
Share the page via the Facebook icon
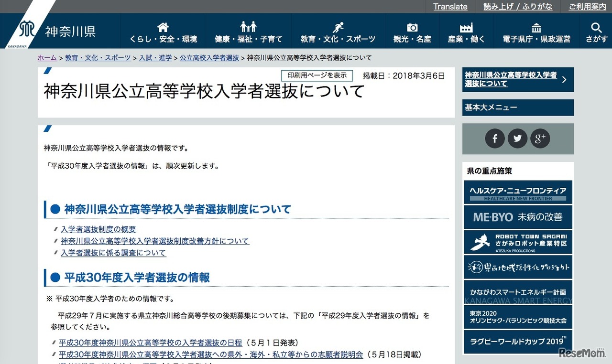pyautogui.click(x=495, y=139)
